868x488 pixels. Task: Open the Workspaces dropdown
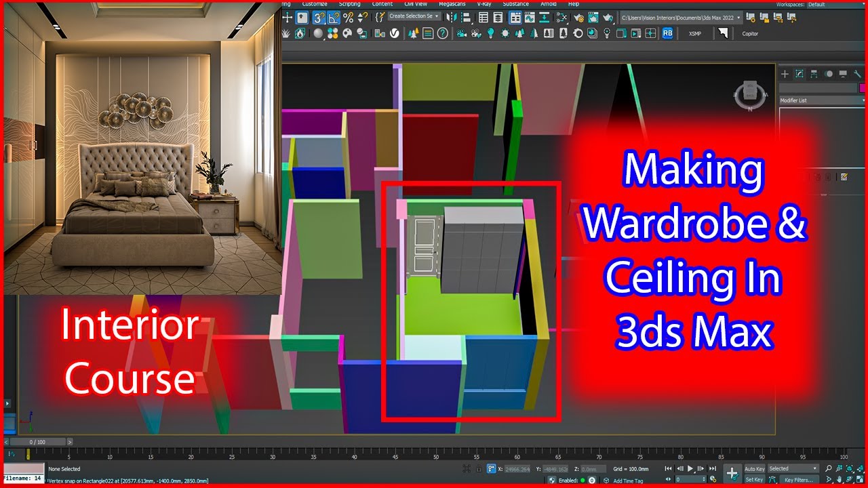tap(835, 4)
